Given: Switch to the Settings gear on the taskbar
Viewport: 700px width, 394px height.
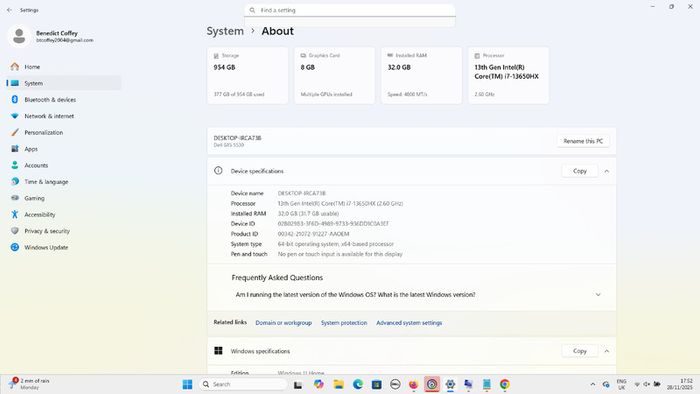Looking at the screenshot, I should tap(450, 384).
